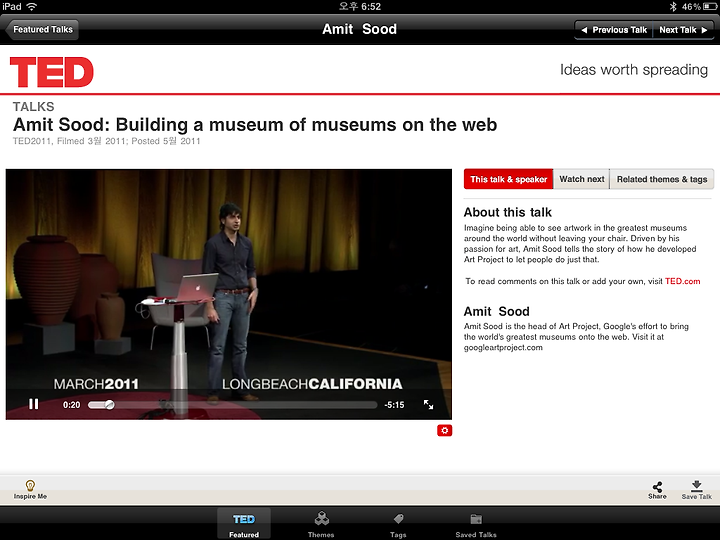Open the Saved Talks tab
The height and width of the screenshot is (540, 720).
pyautogui.click(x=476, y=524)
